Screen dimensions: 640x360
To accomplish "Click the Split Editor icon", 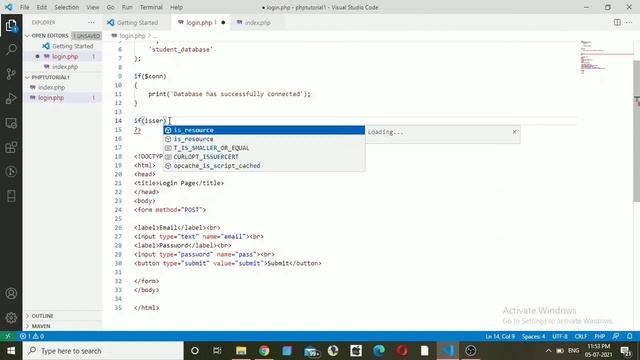I will coord(617,22).
